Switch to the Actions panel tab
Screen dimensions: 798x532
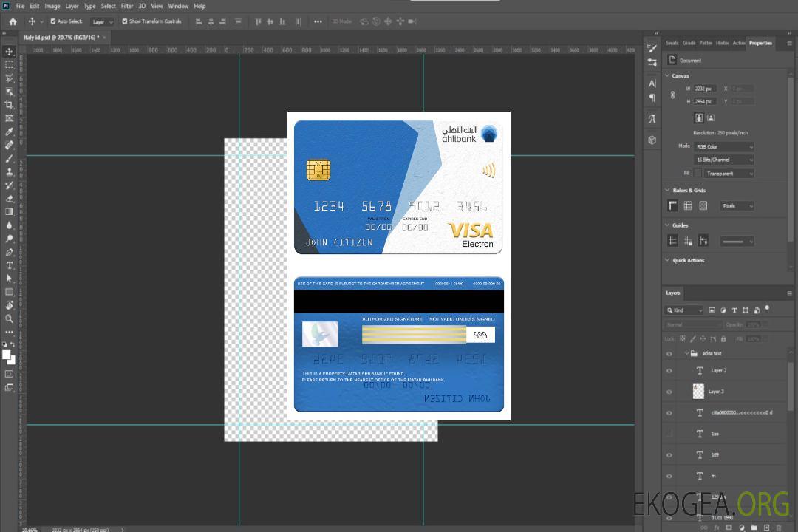click(738, 43)
